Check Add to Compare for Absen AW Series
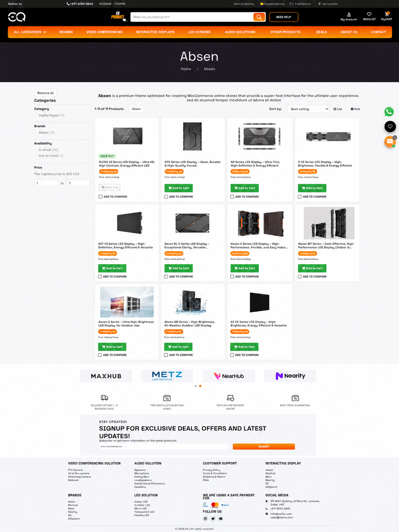This screenshot has height=532, width=399. 166,355
